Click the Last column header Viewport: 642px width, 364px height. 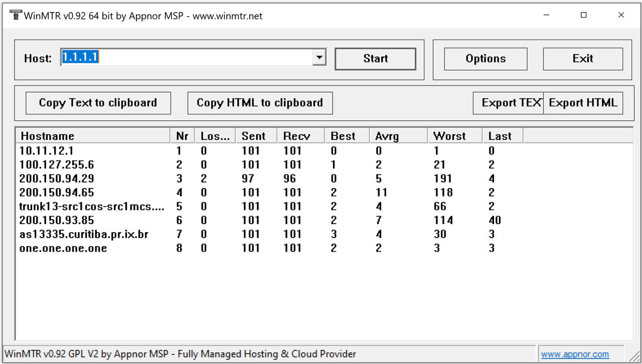pyautogui.click(x=503, y=136)
